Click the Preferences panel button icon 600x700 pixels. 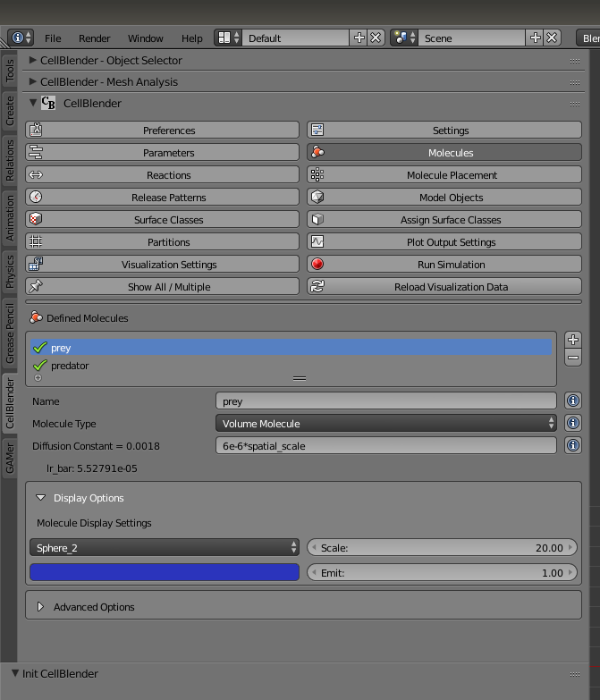[36, 130]
